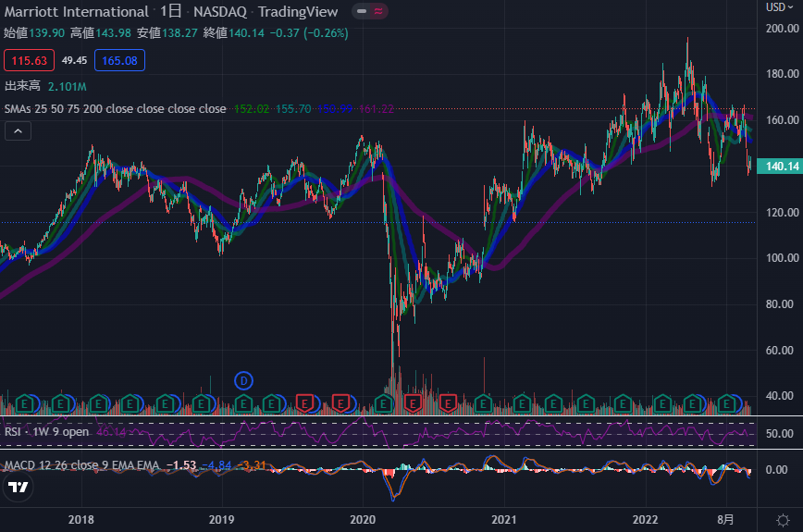Viewport: 803px width, 532px height.
Task: Select the RSI 1W 9 open legend
Action: click(x=46, y=432)
